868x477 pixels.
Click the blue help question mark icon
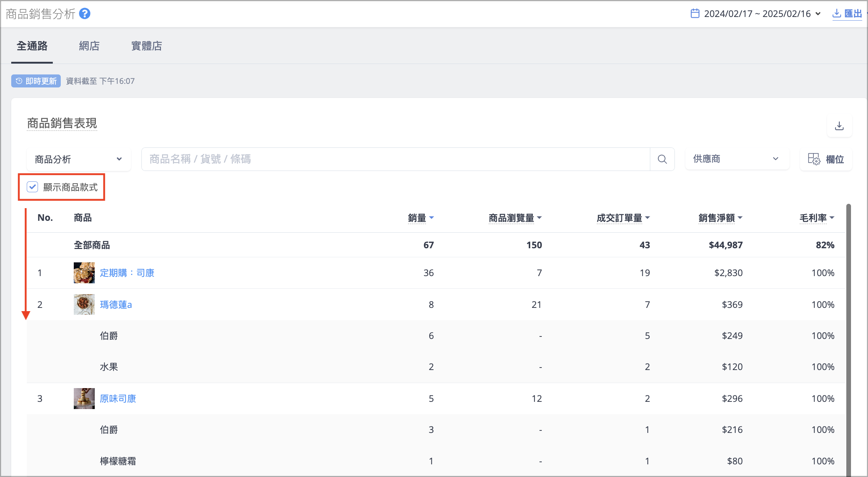point(85,14)
